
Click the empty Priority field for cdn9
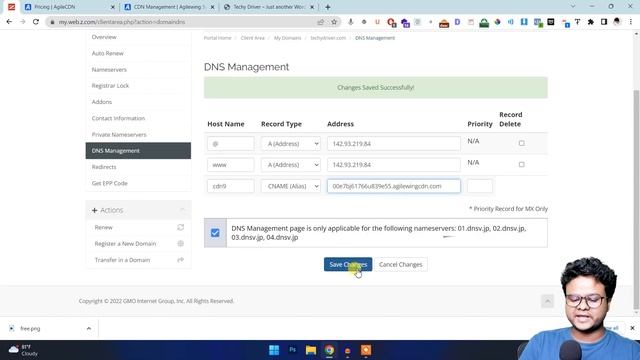click(x=480, y=186)
